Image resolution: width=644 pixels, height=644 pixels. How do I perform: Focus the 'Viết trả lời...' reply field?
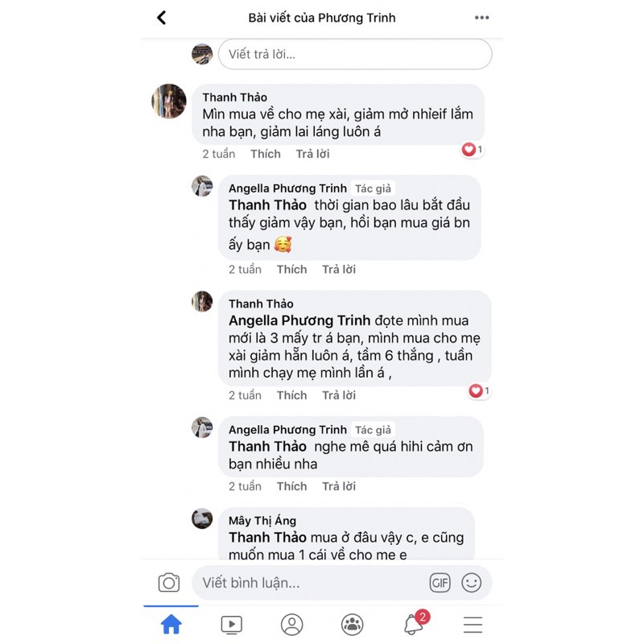click(355, 54)
